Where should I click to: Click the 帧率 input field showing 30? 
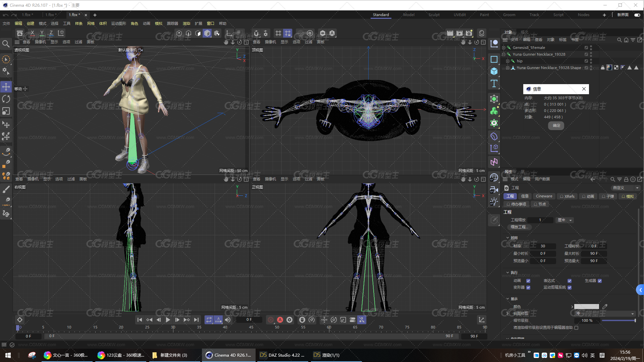pos(543,246)
